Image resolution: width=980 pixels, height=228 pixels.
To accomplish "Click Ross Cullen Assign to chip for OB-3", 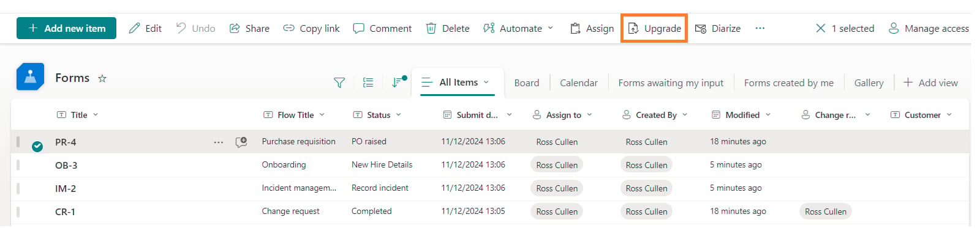I will click(557, 165).
